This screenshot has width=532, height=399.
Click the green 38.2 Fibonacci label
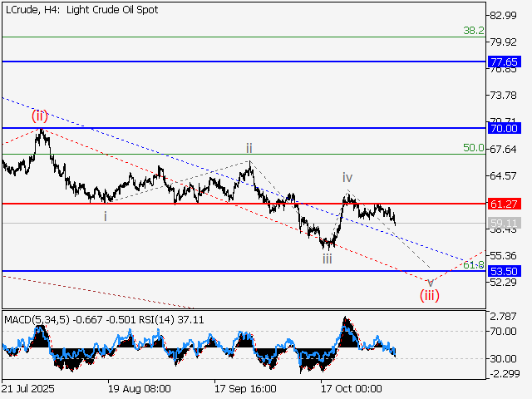click(474, 30)
